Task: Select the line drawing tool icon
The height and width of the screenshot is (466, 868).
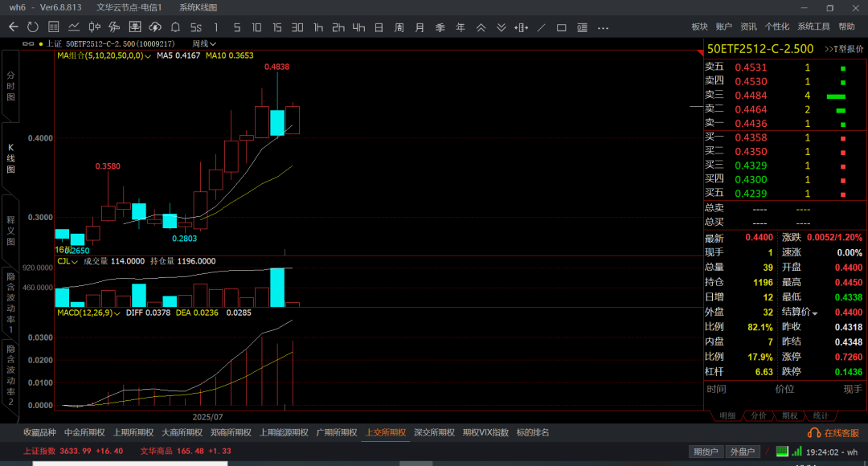Action: coord(542,27)
